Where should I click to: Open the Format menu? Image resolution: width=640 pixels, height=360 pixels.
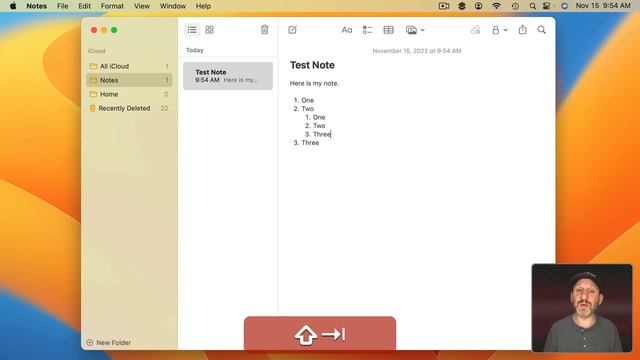[x=112, y=6]
